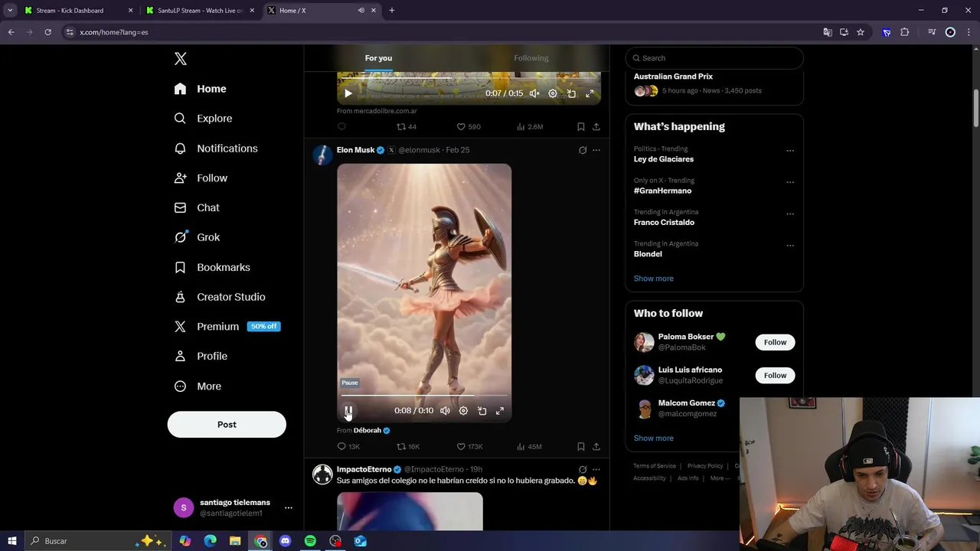Switch to the For you tab
The image size is (980, 551).
(378, 58)
